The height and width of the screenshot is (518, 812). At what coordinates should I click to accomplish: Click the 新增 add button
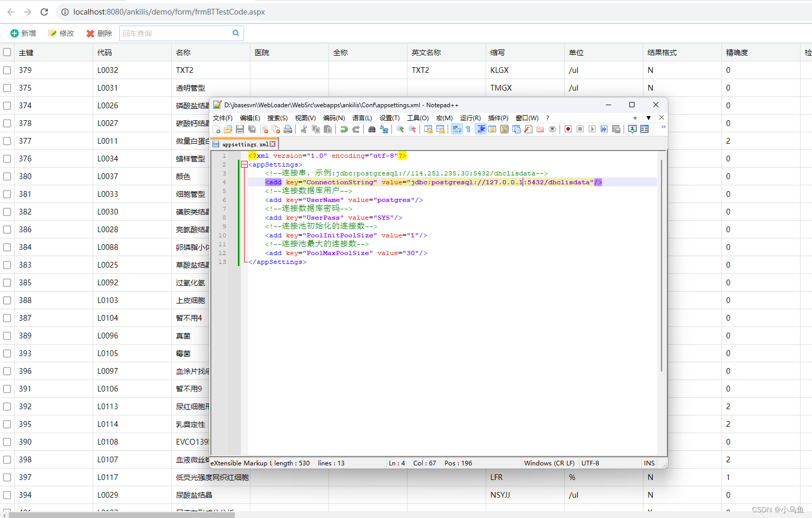pyautogui.click(x=23, y=33)
